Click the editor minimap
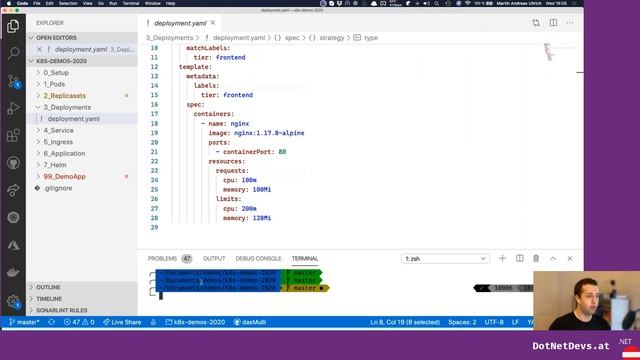640x360 pixels. 549,51
